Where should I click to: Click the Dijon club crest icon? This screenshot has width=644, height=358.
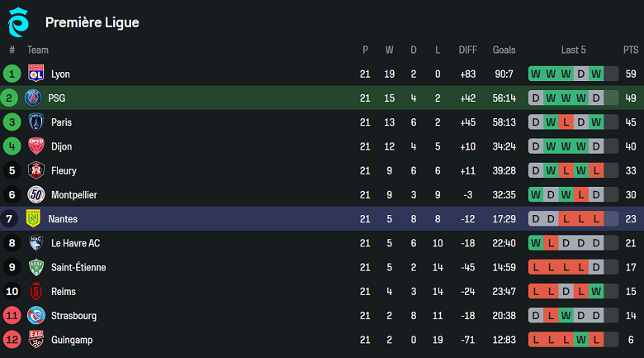[36, 146]
